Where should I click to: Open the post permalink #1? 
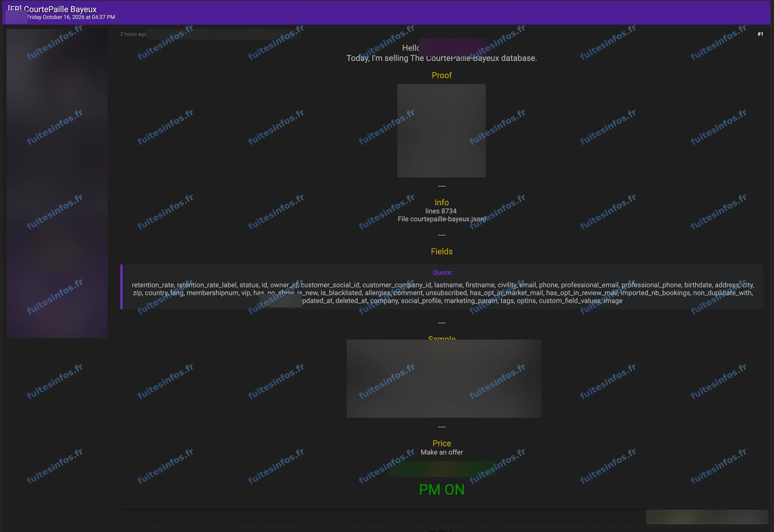coord(760,34)
